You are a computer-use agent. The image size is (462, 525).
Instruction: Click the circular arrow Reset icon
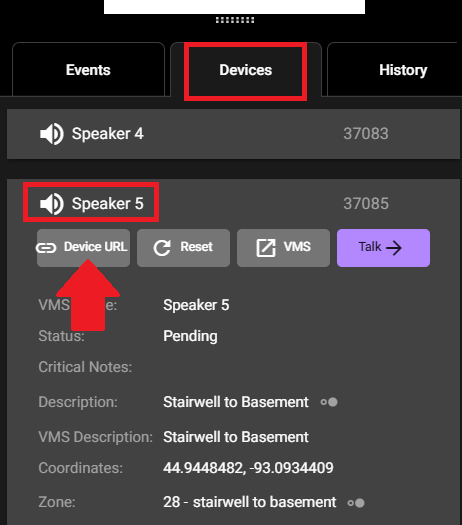pyautogui.click(x=162, y=248)
